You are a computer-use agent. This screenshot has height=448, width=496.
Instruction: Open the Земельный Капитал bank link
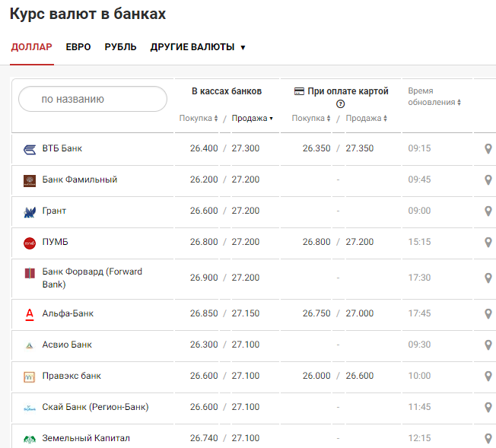86,439
